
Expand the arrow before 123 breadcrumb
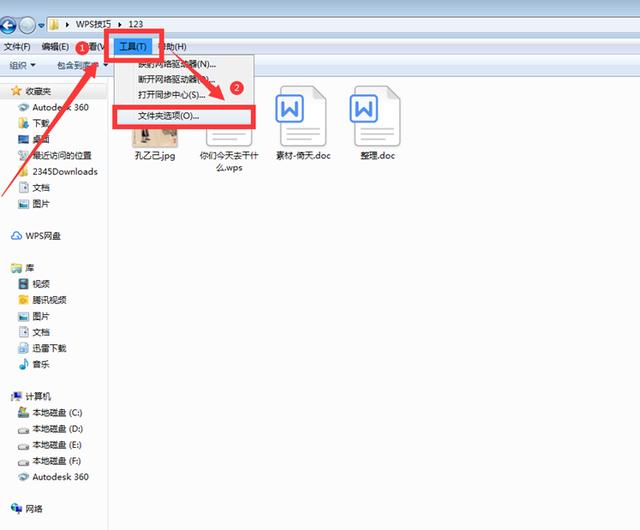tap(120, 24)
